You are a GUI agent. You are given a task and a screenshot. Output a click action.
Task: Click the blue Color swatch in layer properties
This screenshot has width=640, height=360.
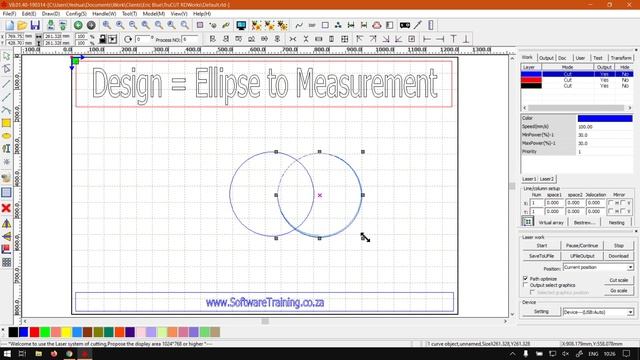(605, 118)
